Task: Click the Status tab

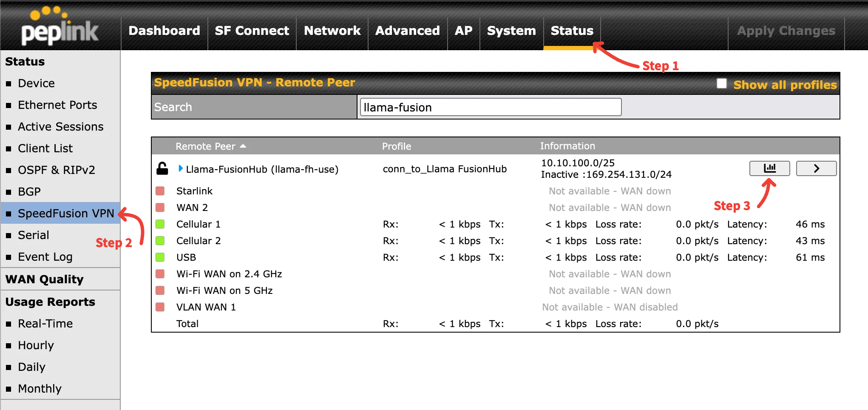Action: click(x=572, y=31)
